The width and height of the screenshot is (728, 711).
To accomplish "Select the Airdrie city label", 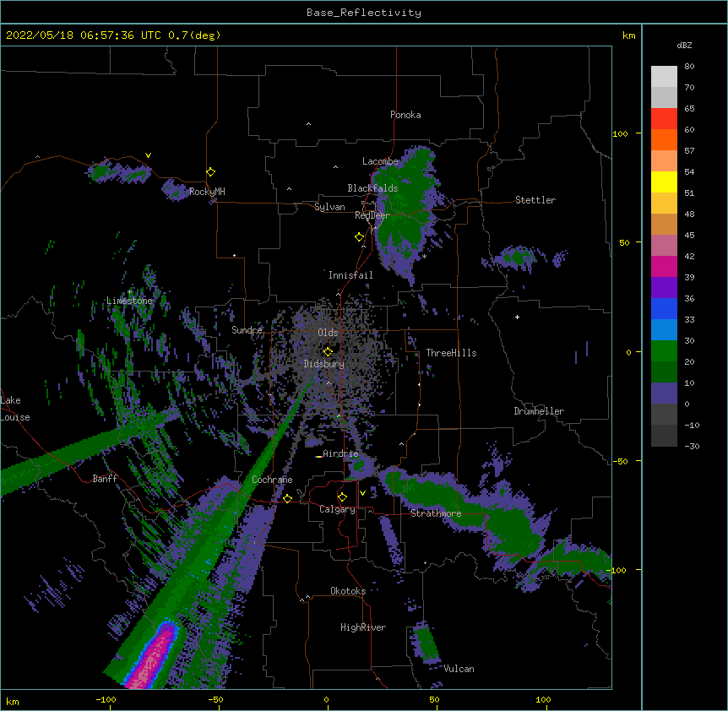I will pos(340,453).
